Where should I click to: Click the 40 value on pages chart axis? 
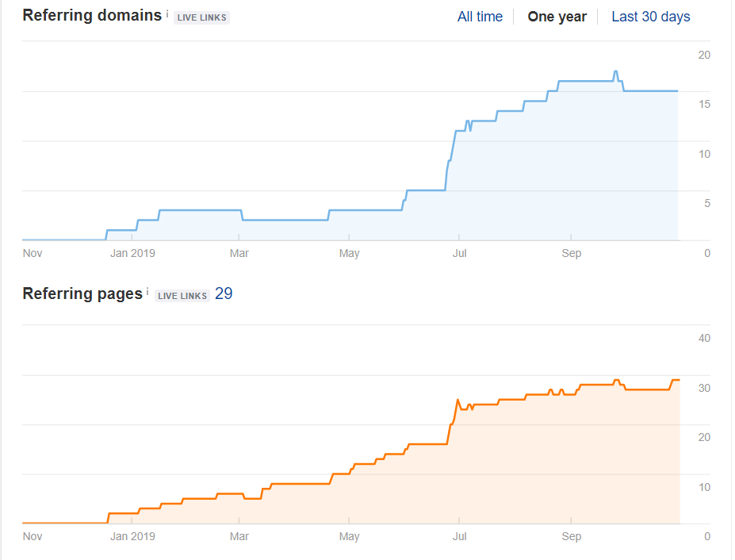pyautogui.click(x=703, y=338)
